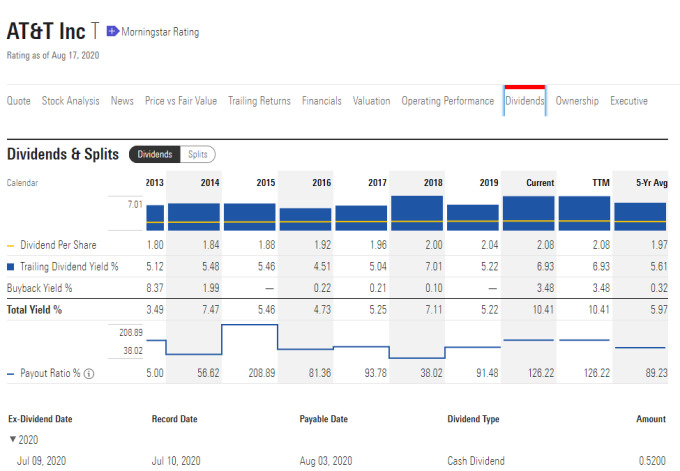
Task: Click the Jul 10, 2020 record date
Action: [176, 461]
